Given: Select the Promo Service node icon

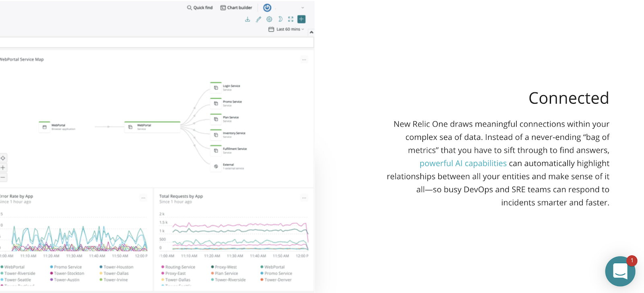Looking at the screenshot, I should click(x=216, y=103).
